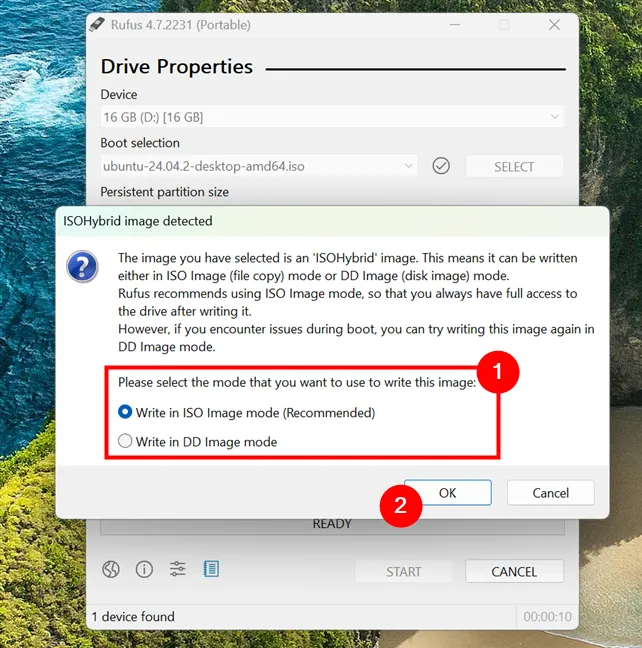Close the Rufus window
642x648 pixels.
tap(554, 25)
